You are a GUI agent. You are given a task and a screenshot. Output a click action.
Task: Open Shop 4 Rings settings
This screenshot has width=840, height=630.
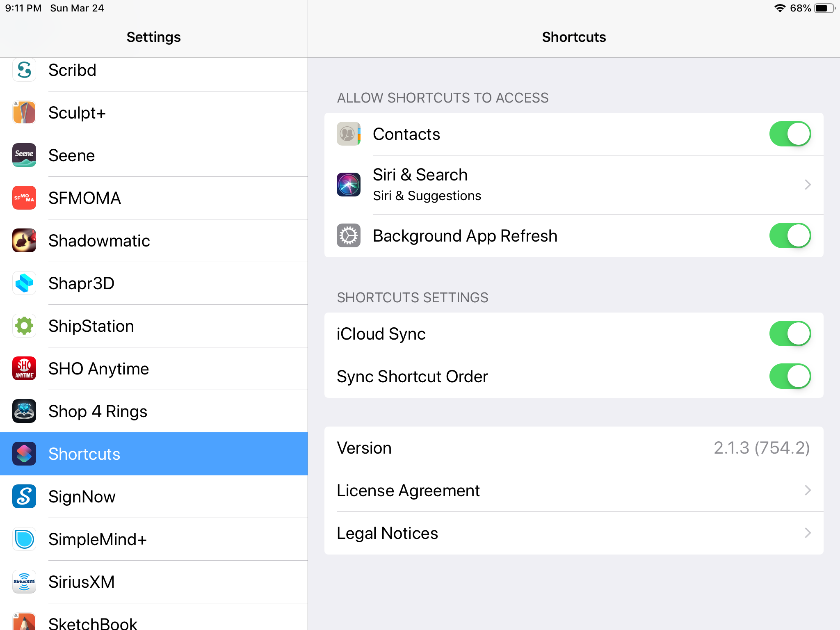[98, 411]
